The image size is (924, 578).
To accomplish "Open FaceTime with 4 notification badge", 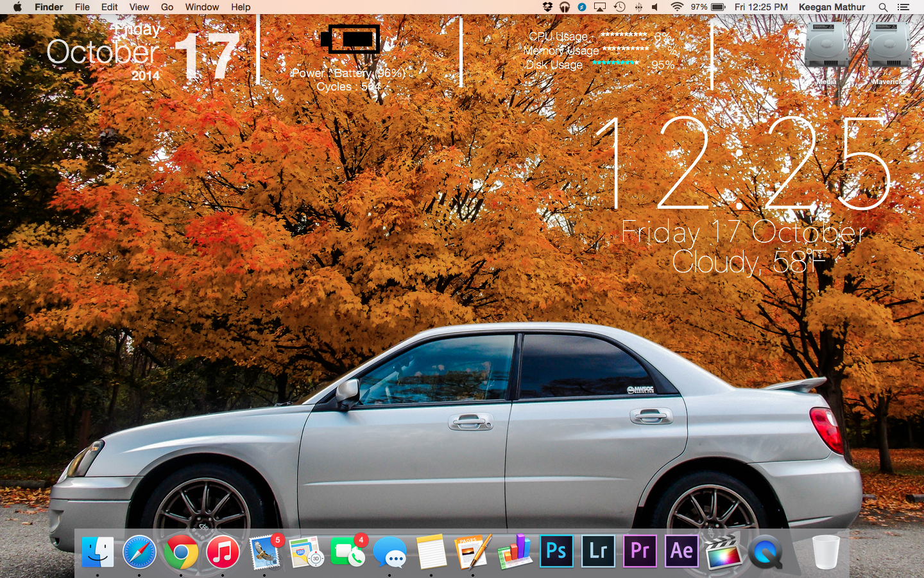I will [x=348, y=552].
